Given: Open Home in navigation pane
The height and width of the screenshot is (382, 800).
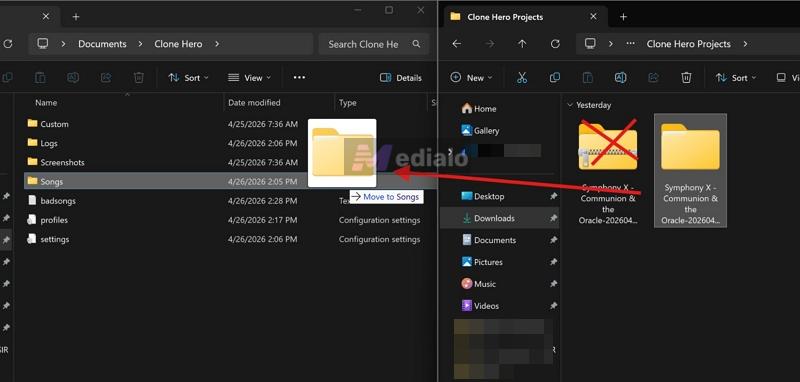Looking at the screenshot, I should (x=479, y=109).
